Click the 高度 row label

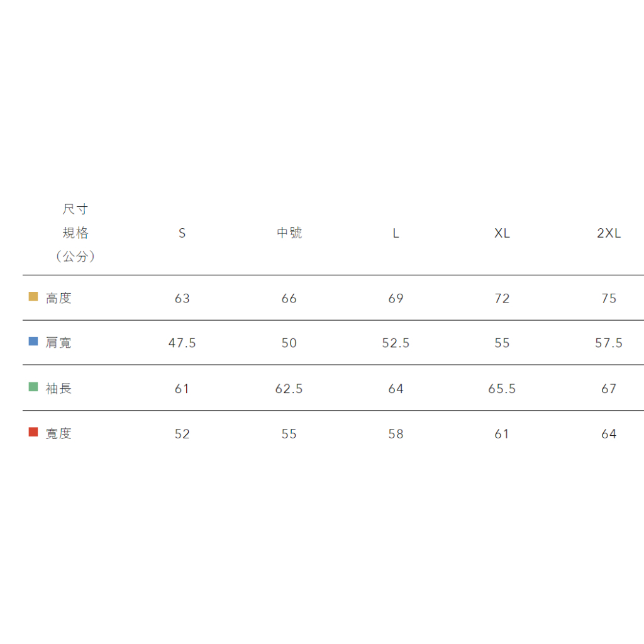coord(59,298)
